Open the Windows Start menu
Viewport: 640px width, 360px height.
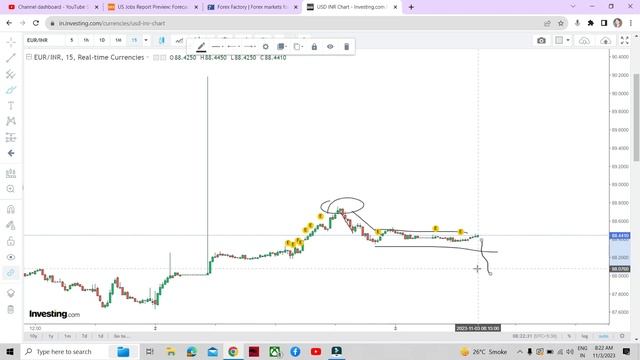click(10, 351)
